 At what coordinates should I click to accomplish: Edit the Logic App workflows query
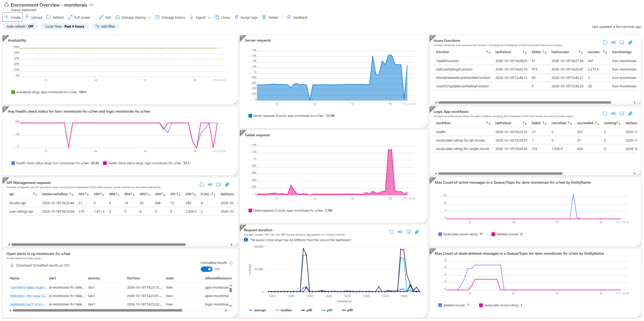[x=622, y=113]
